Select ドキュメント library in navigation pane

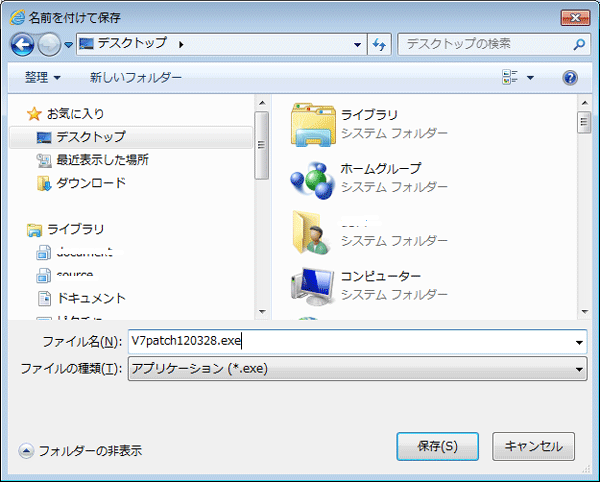coord(91,298)
